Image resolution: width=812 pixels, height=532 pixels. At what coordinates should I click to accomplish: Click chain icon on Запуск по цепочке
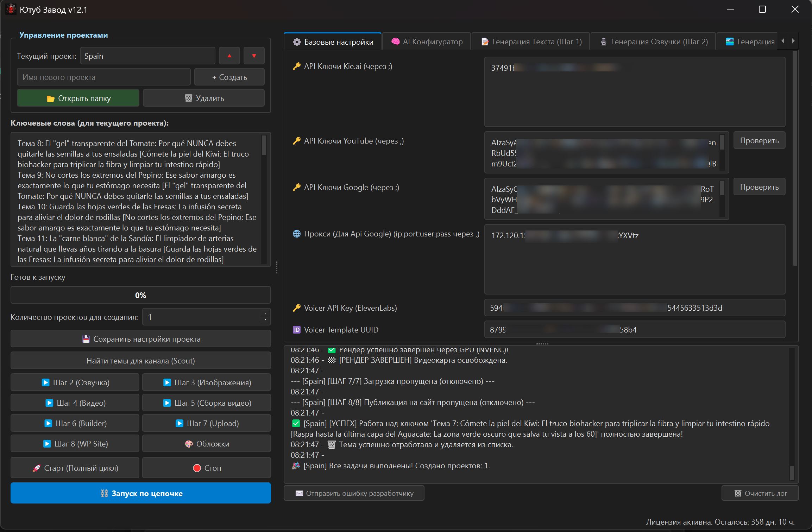[104, 493]
